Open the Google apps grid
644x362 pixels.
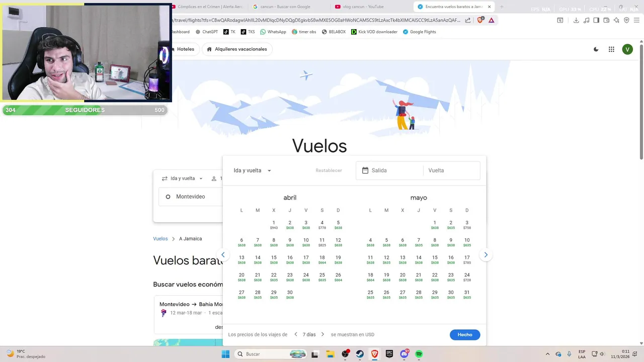[611, 49]
